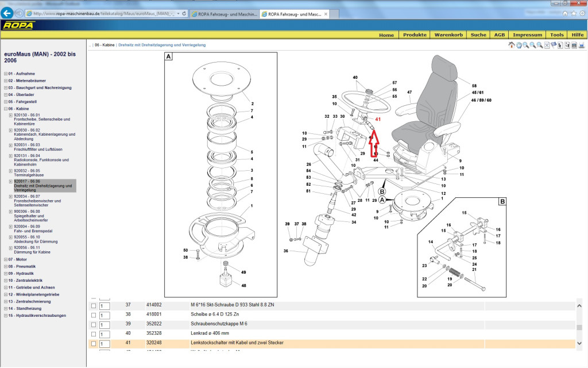Click the magnifier icon beside the hand tool
This screenshot has width=588, height=368.
[x=526, y=45]
